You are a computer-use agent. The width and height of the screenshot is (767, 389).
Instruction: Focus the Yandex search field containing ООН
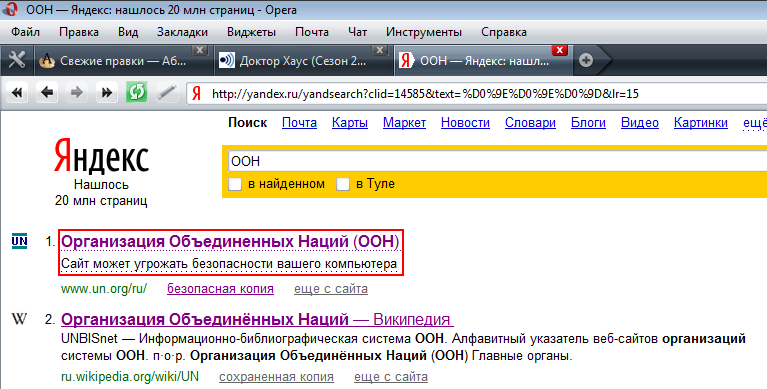(497, 161)
